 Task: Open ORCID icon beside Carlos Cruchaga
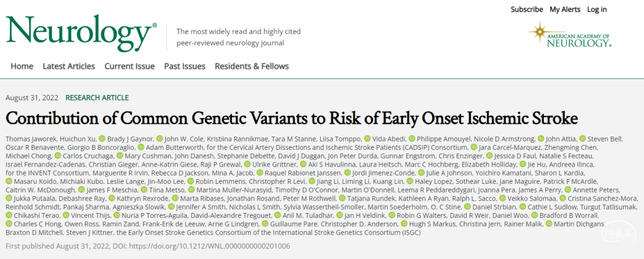click(x=57, y=156)
